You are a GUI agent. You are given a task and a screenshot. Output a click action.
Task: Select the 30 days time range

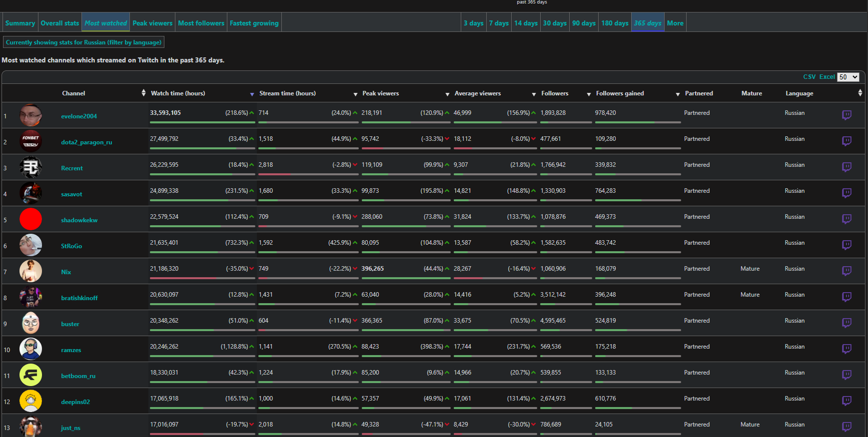point(555,23)
